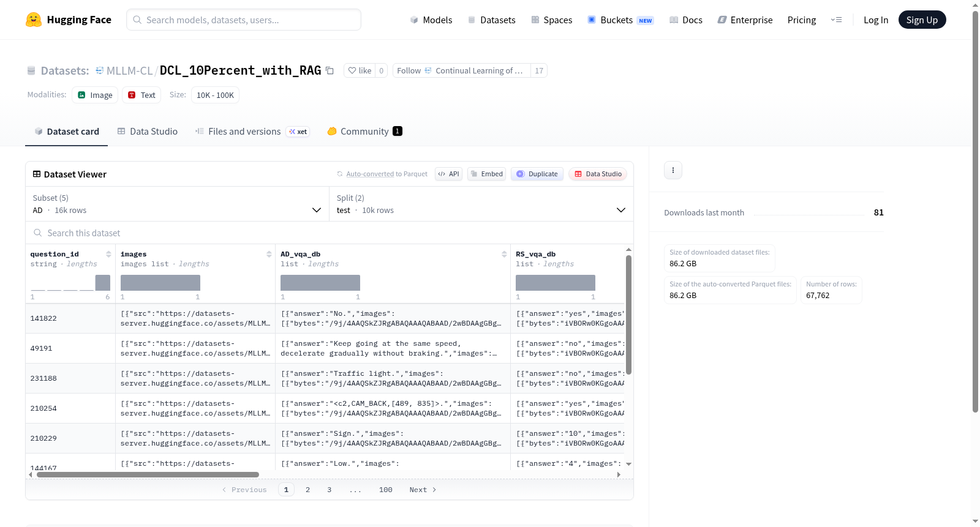Open Data Studio from viewer header button

[x=598, y=174]
